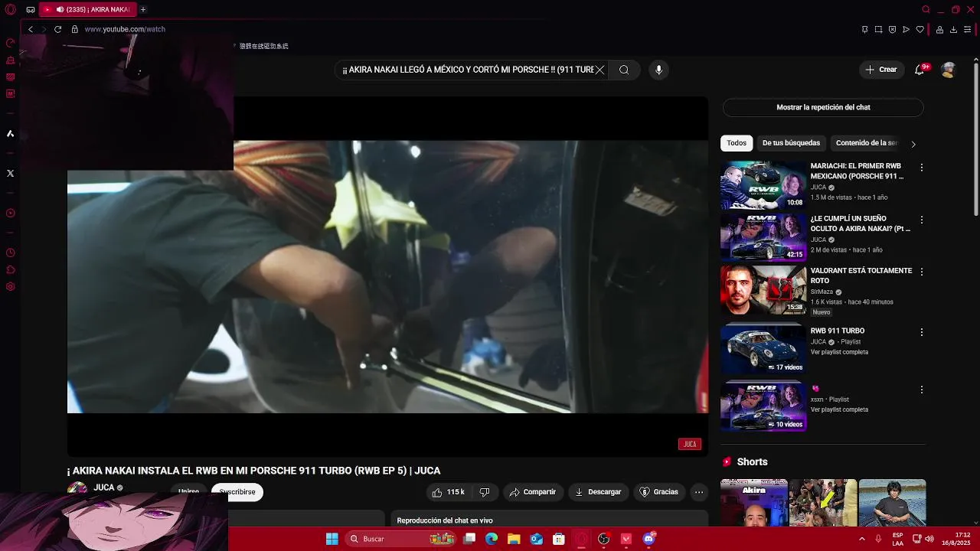Show more filter chips with arrow
This screenshot has width=980, height=551.
(x=913, y=144)
